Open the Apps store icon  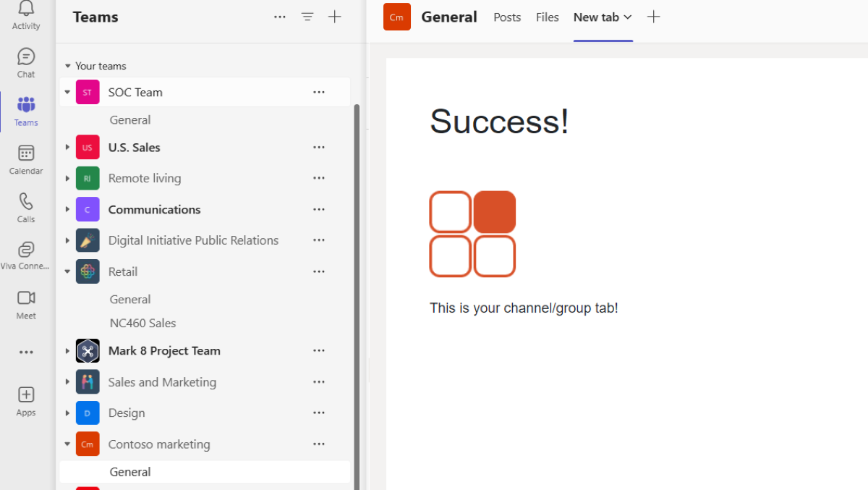(x=26, y=395)
